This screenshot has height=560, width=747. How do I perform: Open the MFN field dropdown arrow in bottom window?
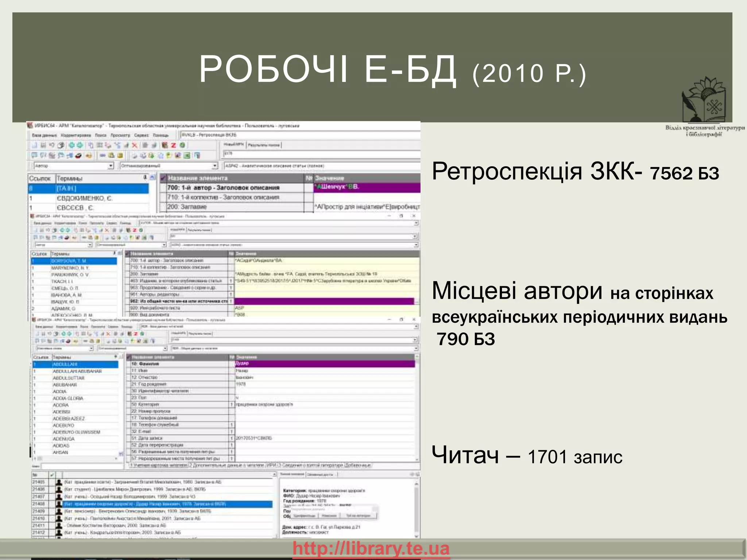coord(415,340)
